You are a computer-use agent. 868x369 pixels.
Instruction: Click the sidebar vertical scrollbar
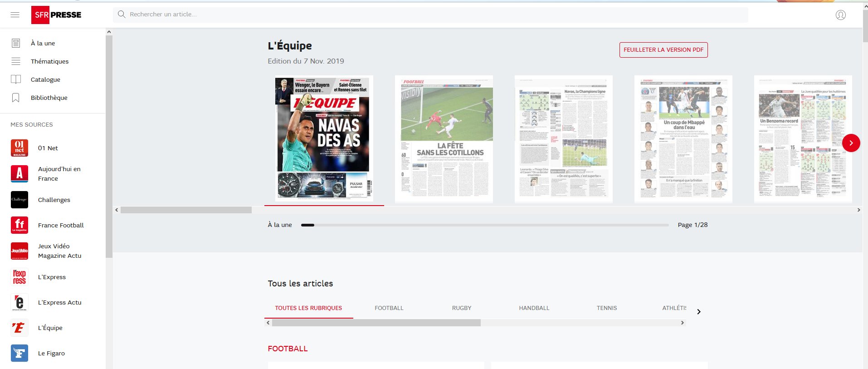click(109, 147)
